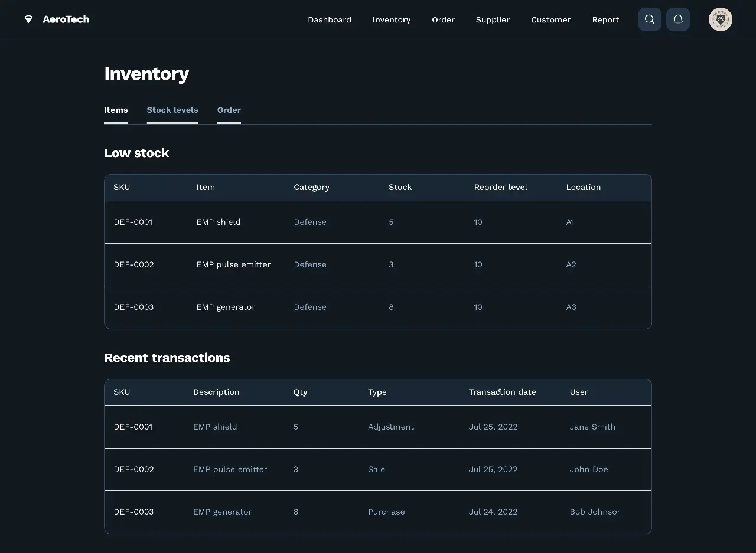This screenshot has width=756, height=553.
Task: Select the Items tab
Action: pos(116,110)
